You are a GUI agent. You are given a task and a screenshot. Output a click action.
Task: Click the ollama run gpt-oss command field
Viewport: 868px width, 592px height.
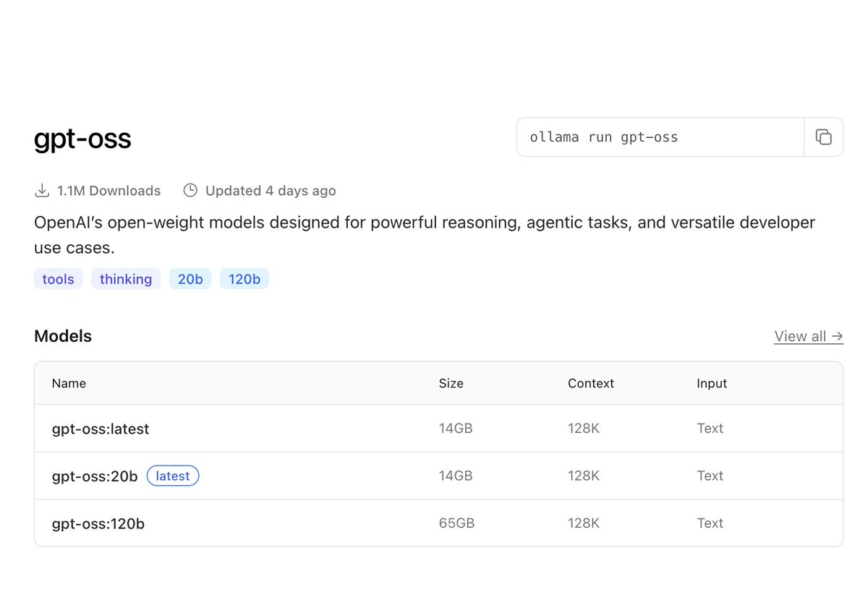pos(660,137)
